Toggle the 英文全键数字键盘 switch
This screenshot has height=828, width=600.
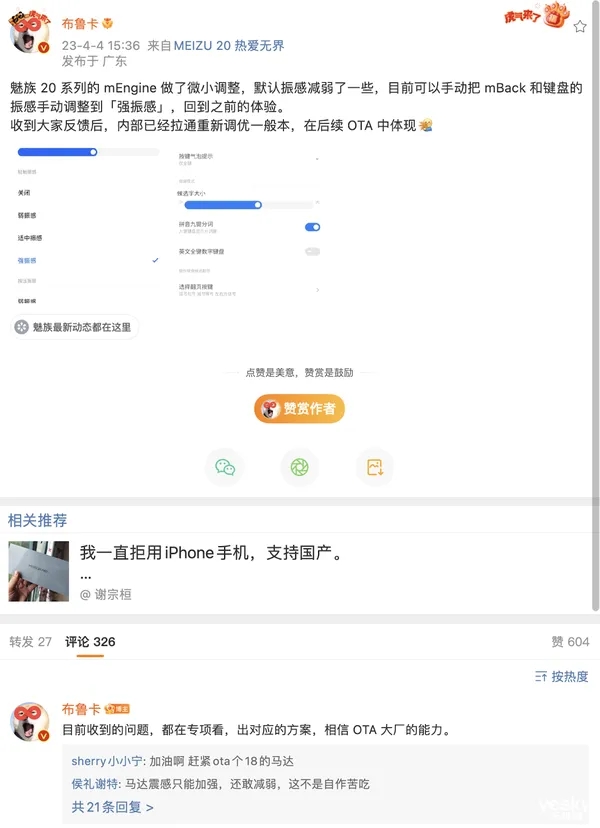click(312, 251)
